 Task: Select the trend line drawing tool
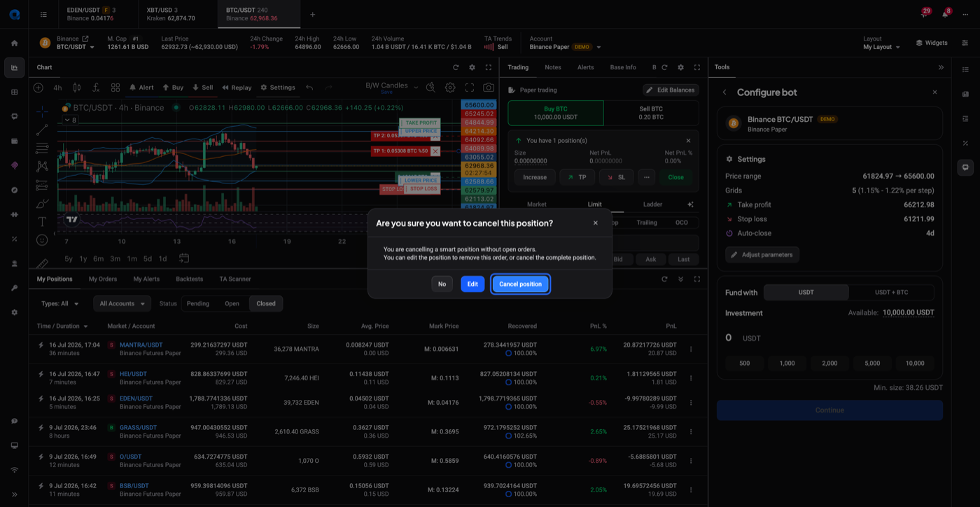pyautogui.click(x=42, y=130)
